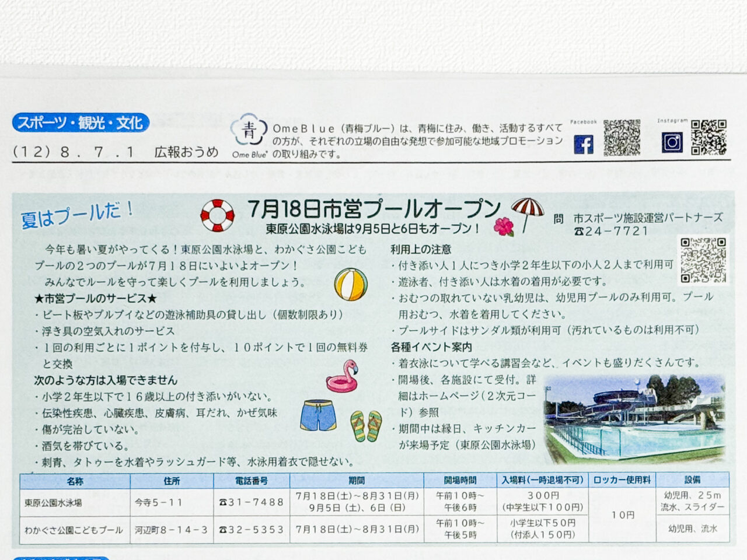747x560 pixels.
Task: Click the blue swim trunks illustration
Action: pos(319,416)
